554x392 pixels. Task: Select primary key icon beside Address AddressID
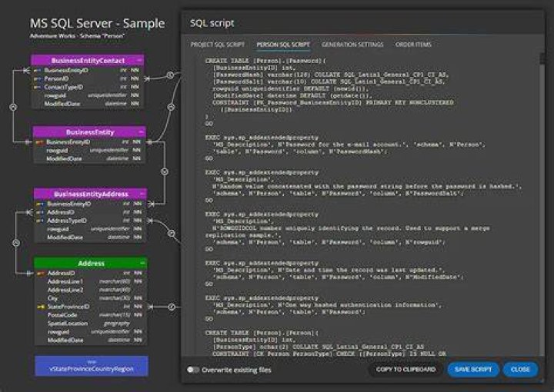pyautogui.click(x=41, y=273)
